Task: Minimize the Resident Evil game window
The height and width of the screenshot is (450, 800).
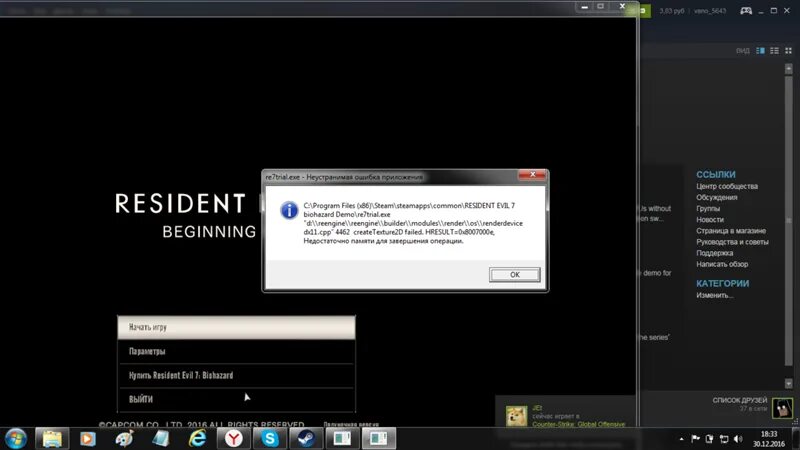Action: [x=585, y=7]
